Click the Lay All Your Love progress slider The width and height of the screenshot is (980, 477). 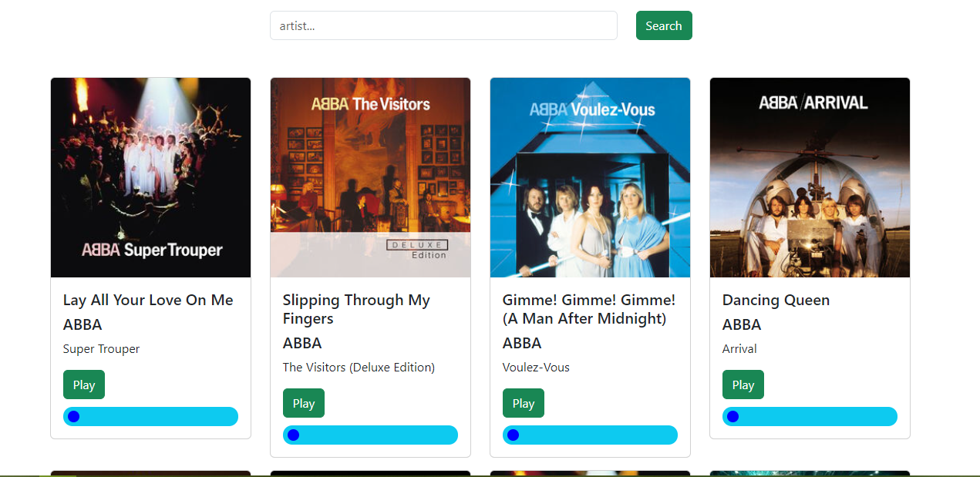click(151, 417)
